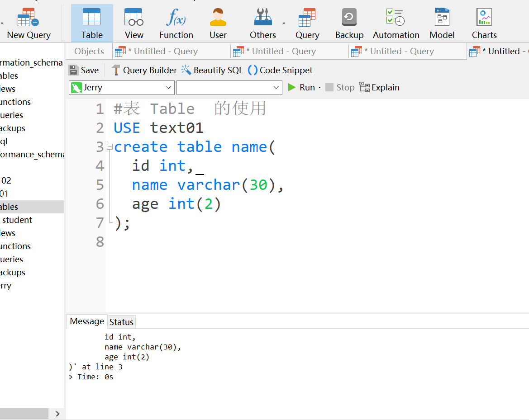Click the "at line 3" error text

[102, 367]
